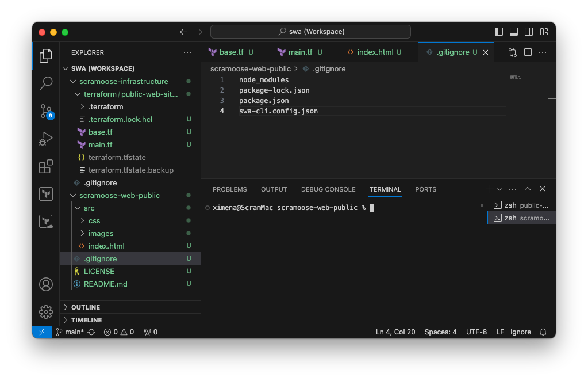Toggle the bottom panel visibility
Screen dimensions: 588x381
pyautogui.click(x=514, y=32)
